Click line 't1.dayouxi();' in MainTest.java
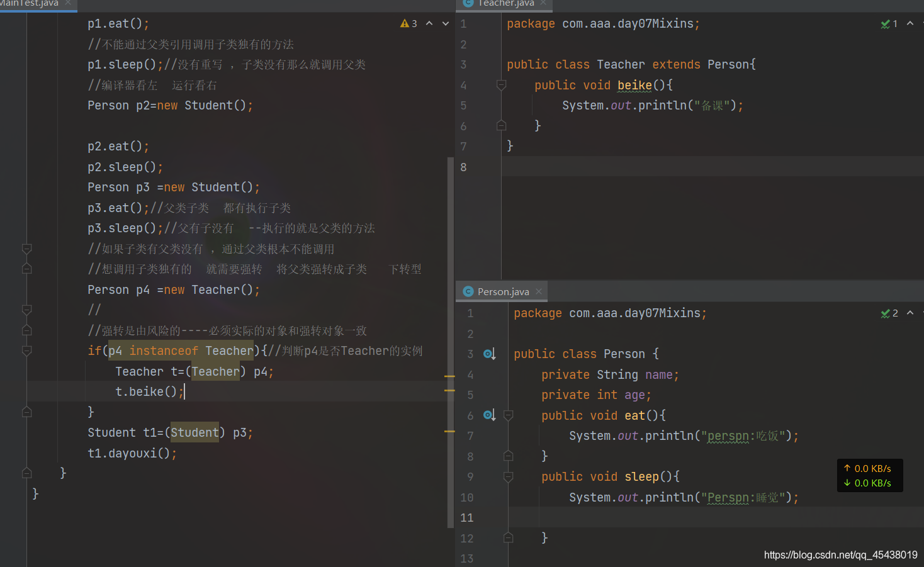924x567 pixels. click(x=132, y=454)
